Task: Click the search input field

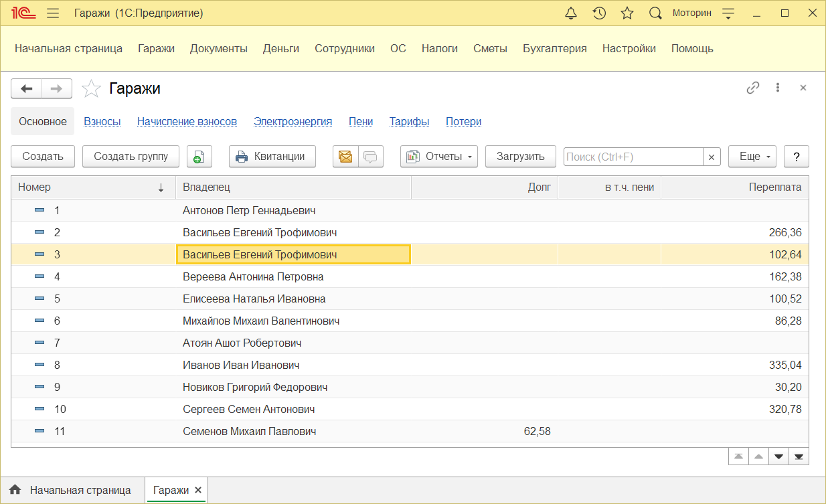Action: tap(633, 157)
